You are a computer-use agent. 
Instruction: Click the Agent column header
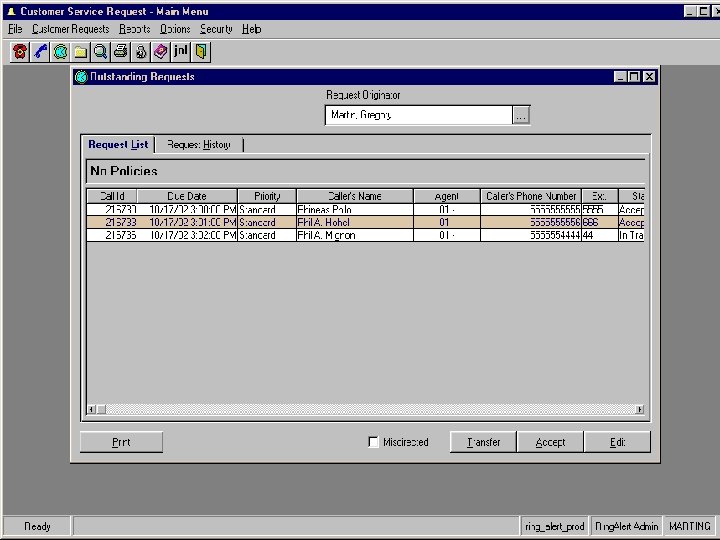coord(447,196)
